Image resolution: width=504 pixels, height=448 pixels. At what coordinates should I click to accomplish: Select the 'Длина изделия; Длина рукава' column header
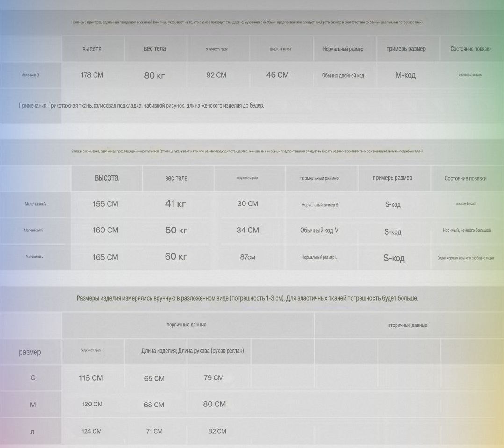pos(192,351)
